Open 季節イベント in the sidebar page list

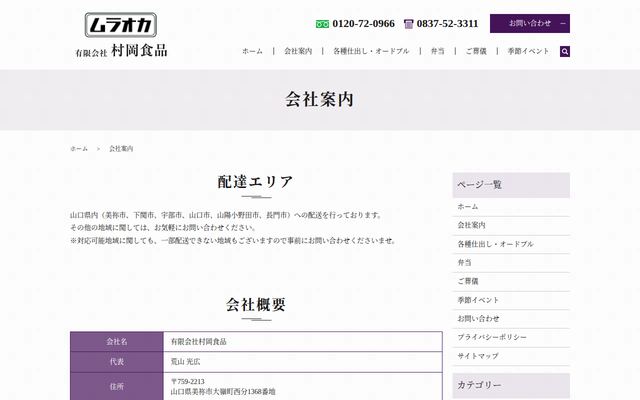coord(511,300)
